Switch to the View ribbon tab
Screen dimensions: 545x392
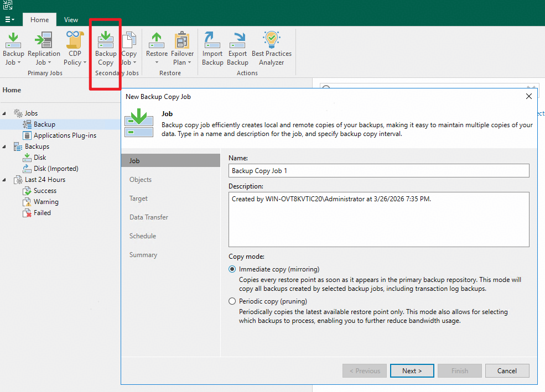tap(71, 19)
